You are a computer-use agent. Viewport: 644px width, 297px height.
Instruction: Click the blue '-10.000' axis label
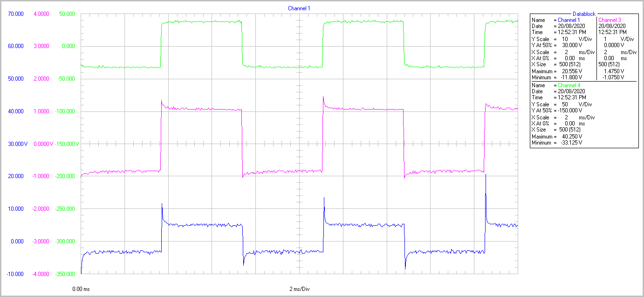[14, 274]
